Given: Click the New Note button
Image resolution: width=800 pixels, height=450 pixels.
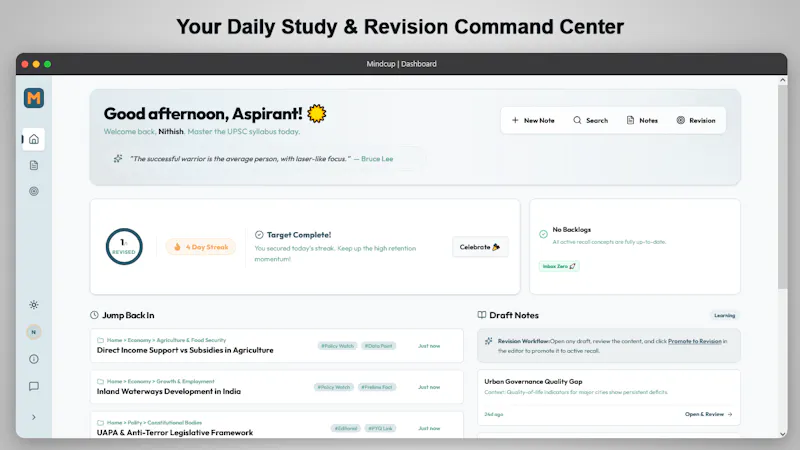Looking at the screenshot, I should coord(533,120).
